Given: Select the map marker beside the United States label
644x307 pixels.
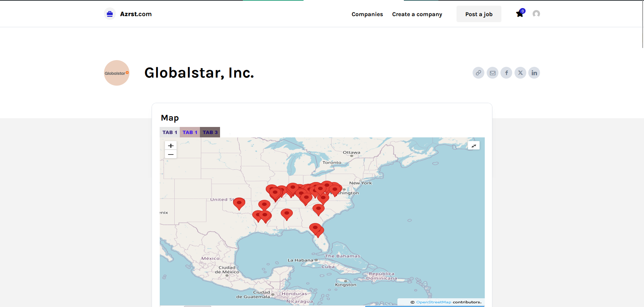Looking at the screenshot, I should tap(239, 203).
